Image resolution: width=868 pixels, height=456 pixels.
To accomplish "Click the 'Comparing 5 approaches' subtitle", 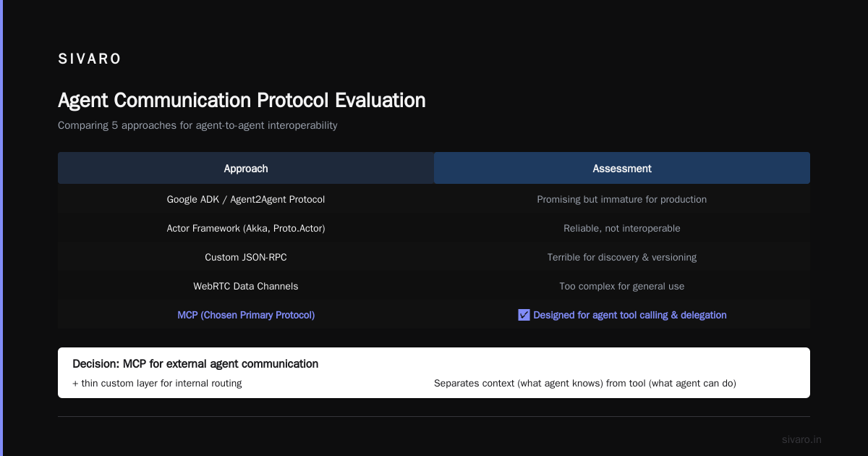I will [197, 125].
